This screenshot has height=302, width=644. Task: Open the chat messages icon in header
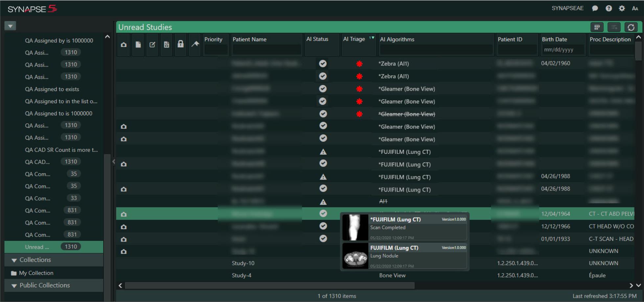click(595, 9)
